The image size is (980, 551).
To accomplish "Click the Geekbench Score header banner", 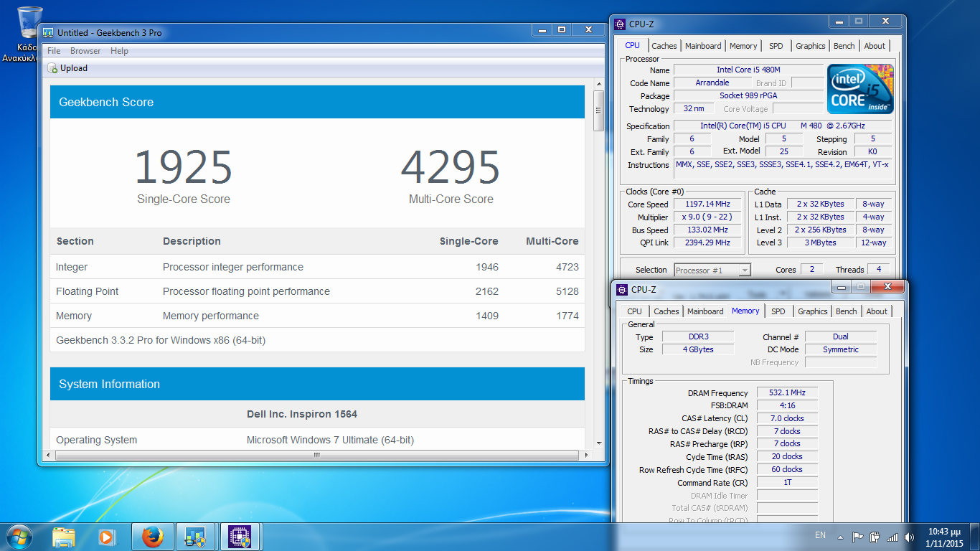I will click(x=317, y=102).
